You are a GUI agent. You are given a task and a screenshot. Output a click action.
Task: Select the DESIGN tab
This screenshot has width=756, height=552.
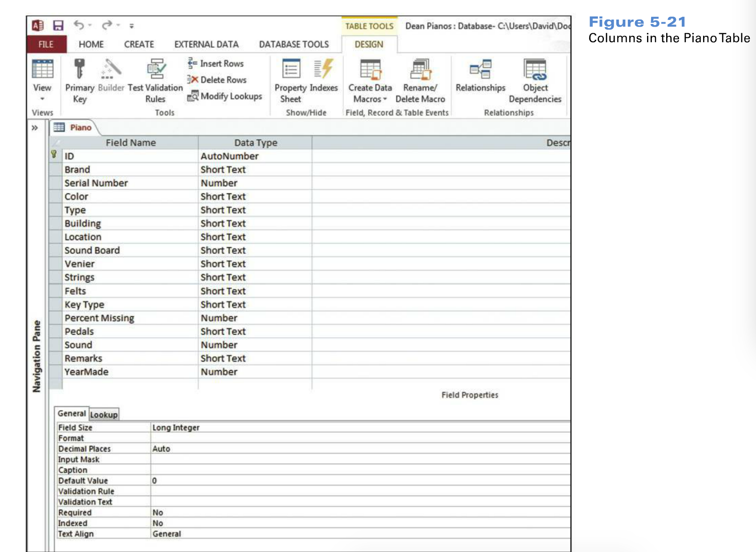(x=369, y=44)
